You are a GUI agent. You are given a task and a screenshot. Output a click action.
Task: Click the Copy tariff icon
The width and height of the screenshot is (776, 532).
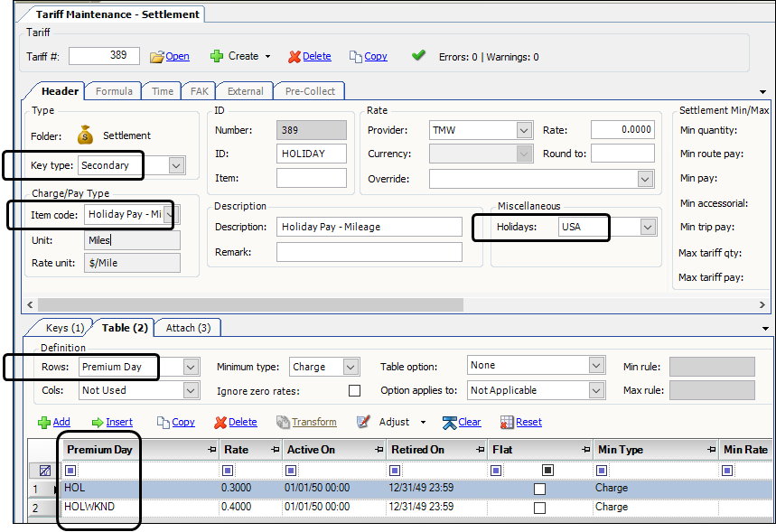(355, 57)
